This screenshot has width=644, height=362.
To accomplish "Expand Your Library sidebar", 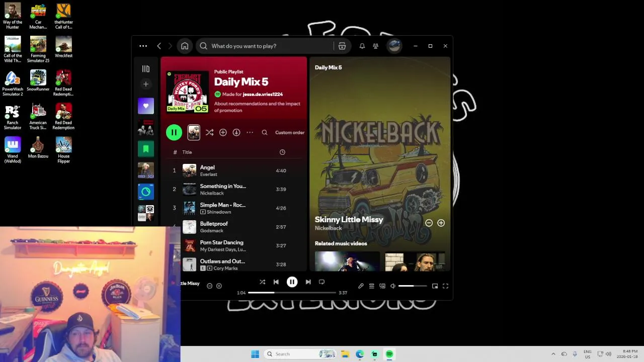I will pyautogui.click(x=146, y=69).
